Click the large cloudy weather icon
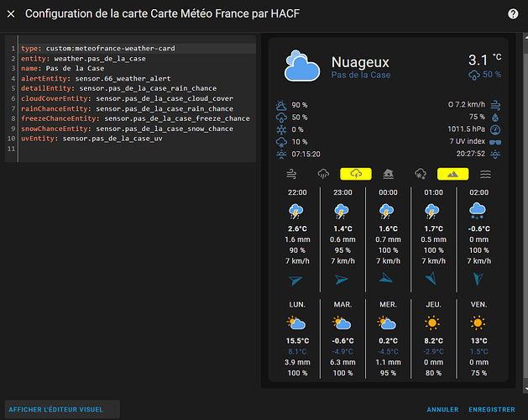This screenshot has width=528, height=420. (x=301, y=66)
